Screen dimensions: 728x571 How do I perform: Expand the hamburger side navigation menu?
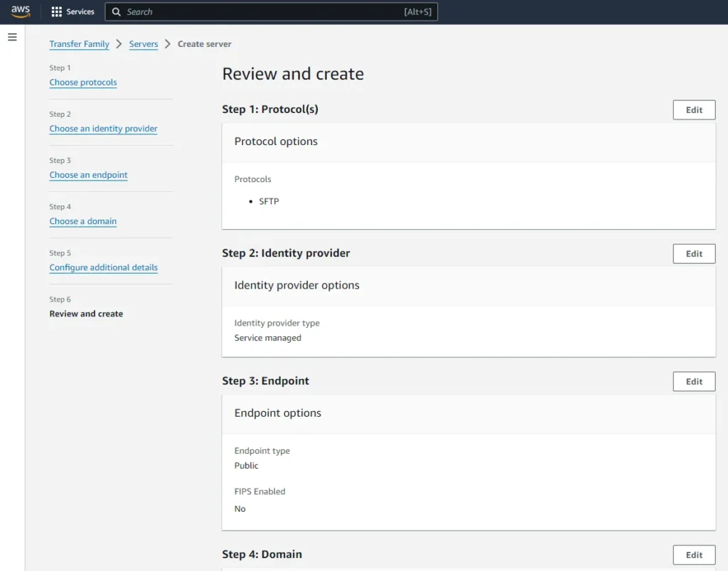(x=12, y=37)
